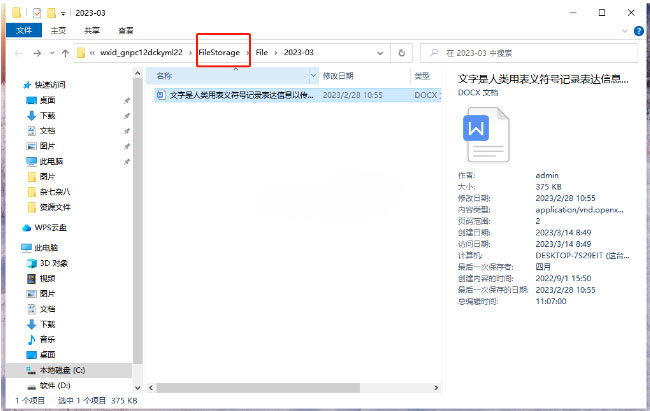Viewport: 650px width, 411px height.
Task: Click the WPS document preview thumbnail
Action: (x=486, y=134)
